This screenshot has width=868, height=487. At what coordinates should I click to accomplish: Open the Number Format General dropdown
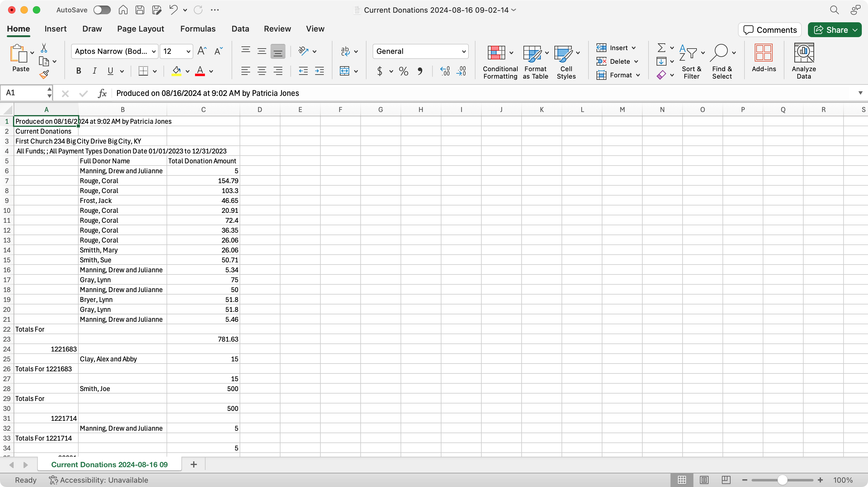click(464, 52)
